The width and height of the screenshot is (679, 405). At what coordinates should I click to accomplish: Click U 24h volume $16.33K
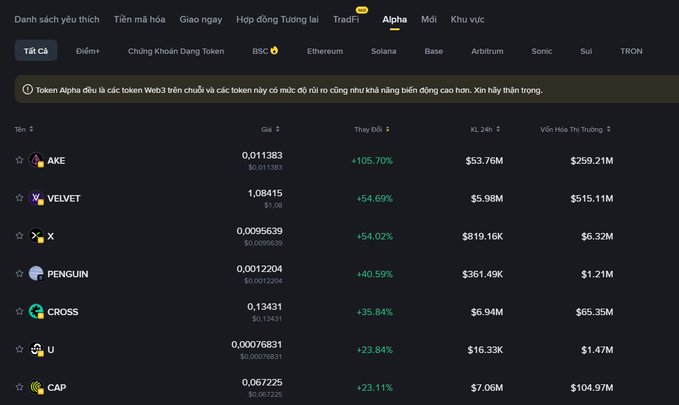point(485,350)
